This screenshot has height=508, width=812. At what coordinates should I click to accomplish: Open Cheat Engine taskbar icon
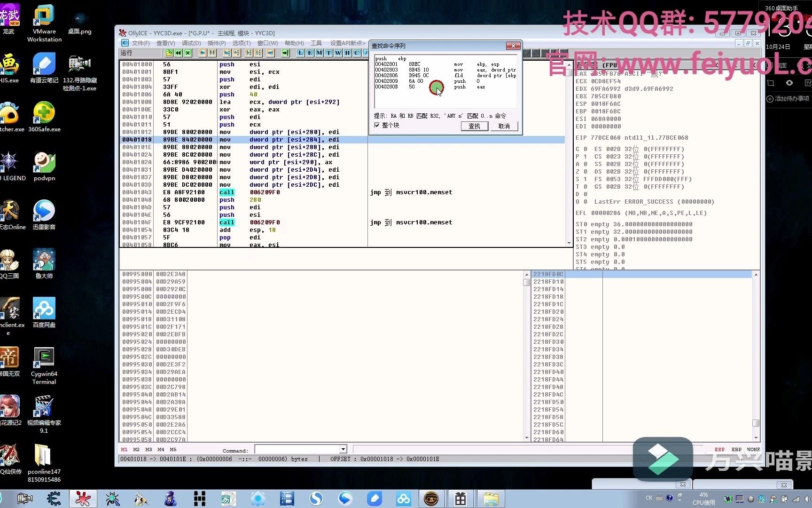pos(54,499)
